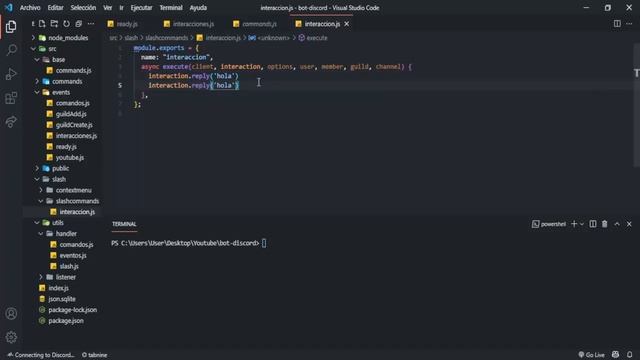Open package-lock.json file

pos(72,310)
